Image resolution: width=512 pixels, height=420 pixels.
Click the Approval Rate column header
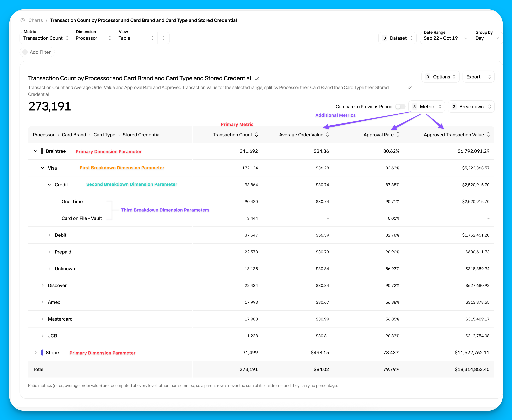tap(378, 135)
